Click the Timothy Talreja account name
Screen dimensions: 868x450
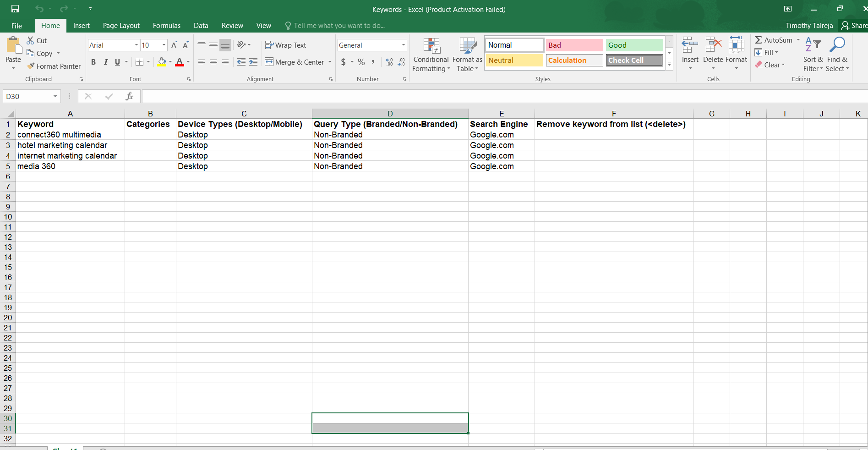pyautogui.click(x=809, y=26)
